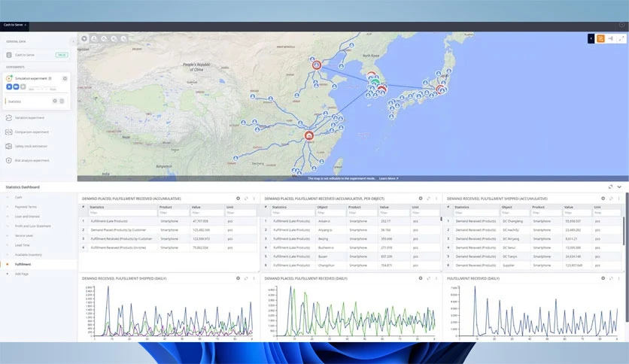
Task: Click the gray stop simulation button
Action: pyautogui.click(x=23, y=86)
